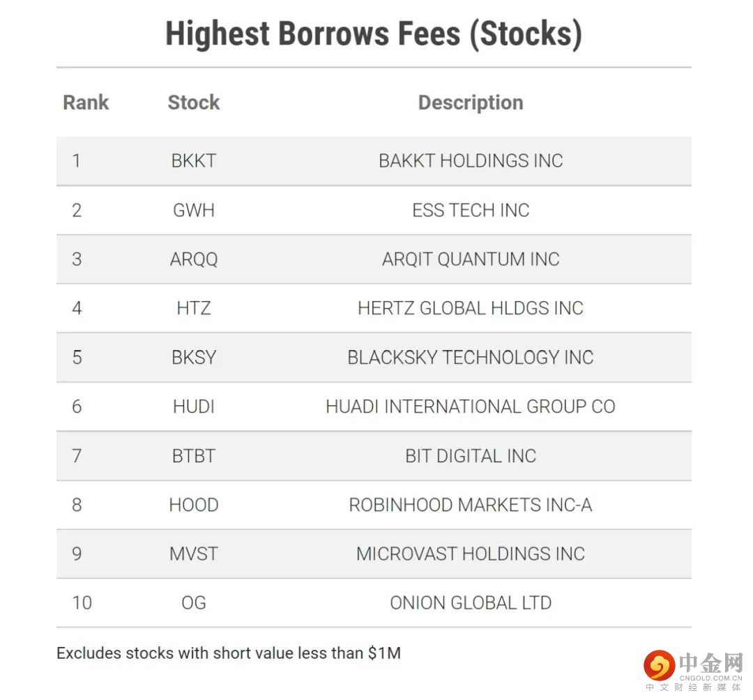753x700 pixels.
Task: Select the MVST ticker cell
Action: coord(194,554)
